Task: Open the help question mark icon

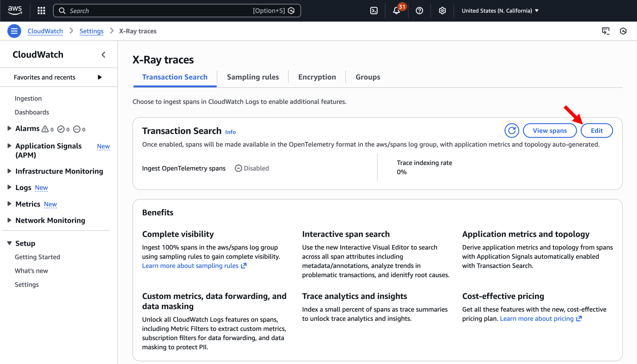Action: [x=419, y=11]
